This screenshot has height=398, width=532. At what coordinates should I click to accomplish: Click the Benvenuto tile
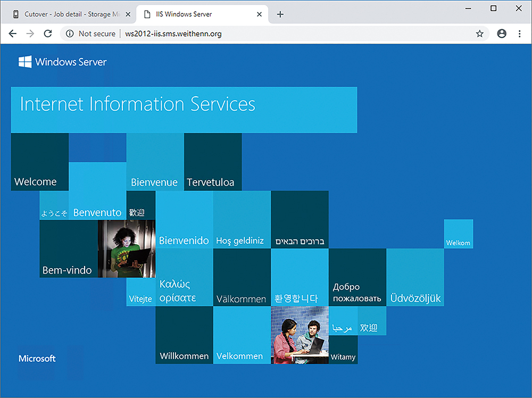[97, 190]
